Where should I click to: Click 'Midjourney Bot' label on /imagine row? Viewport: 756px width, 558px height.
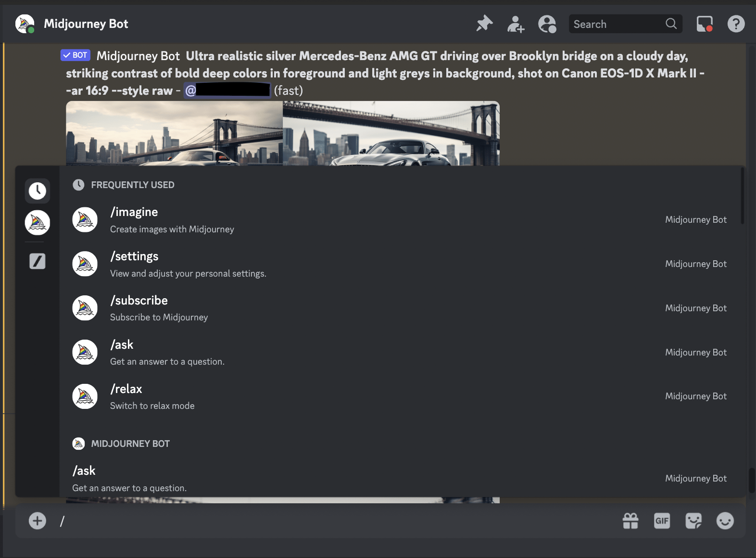tap(696, 220)
